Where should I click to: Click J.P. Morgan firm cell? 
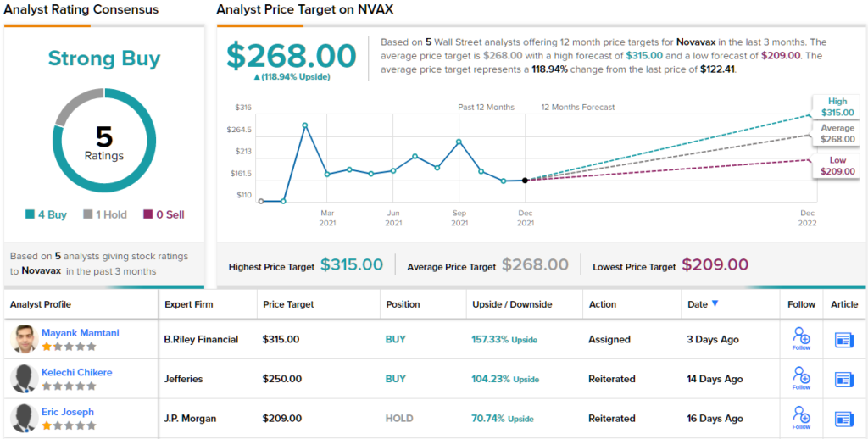(192, 418)
